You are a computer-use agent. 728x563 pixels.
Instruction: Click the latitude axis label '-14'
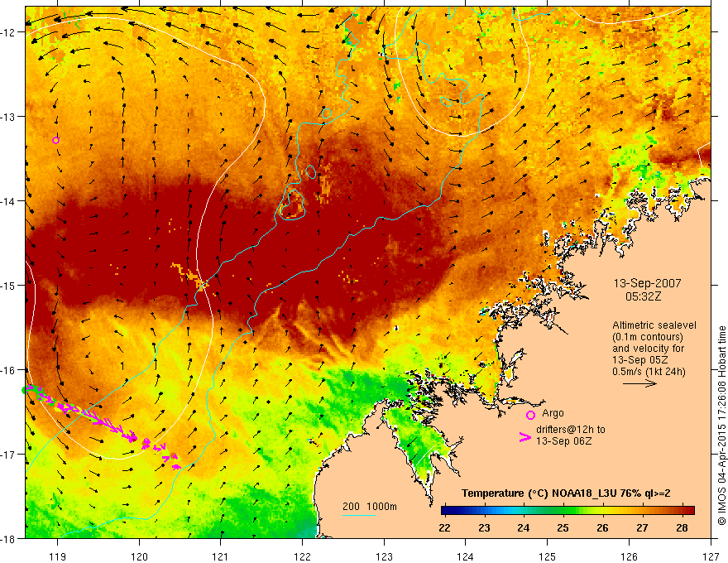[8, 201]
